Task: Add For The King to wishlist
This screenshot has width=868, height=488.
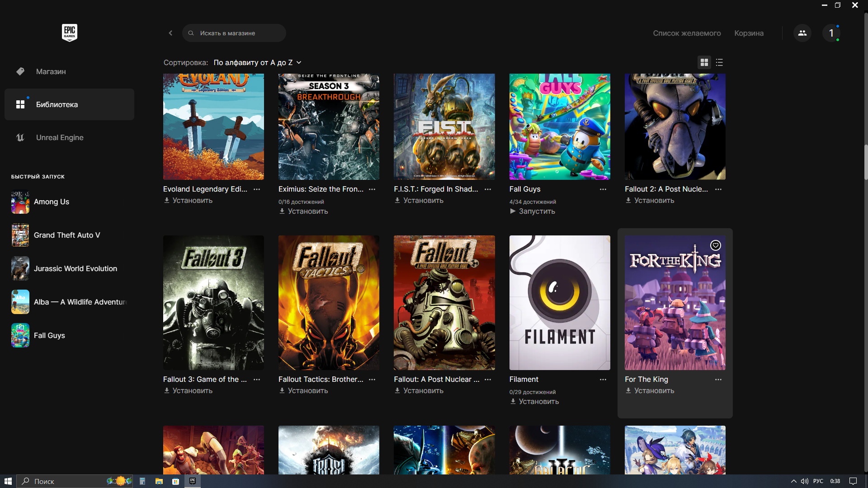Action: pyautogui.click(x=715, y=245)
